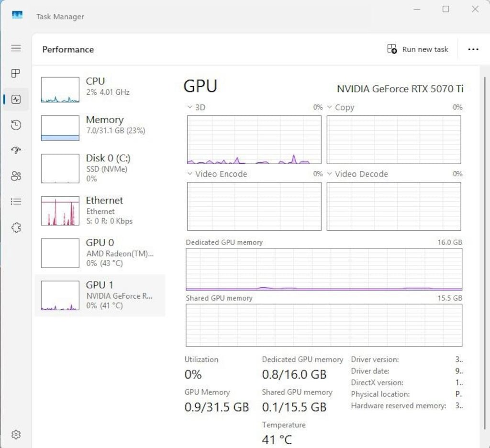Screen dimensions: 490x448
Task: Click the Memory mini graph thumbnail
Action: click(x=60, y=128)
